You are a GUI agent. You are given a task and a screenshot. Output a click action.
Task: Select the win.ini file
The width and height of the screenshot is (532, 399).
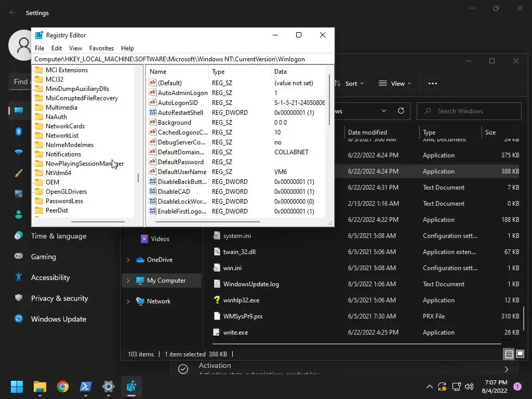(232, 268)
